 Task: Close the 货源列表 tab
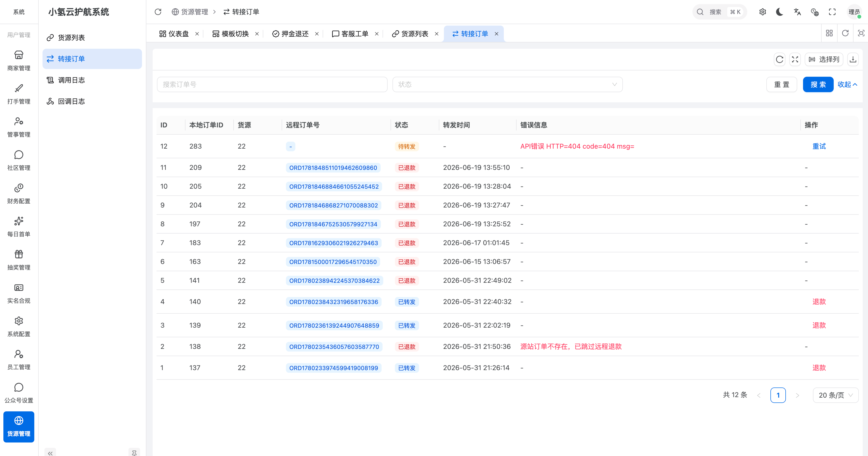(437, 34)
